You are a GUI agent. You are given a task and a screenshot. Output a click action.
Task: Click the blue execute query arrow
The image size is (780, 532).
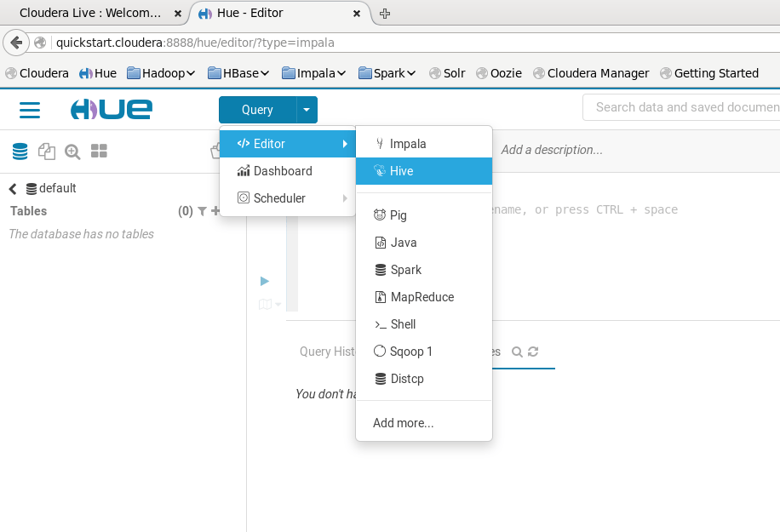click(x=264, y=281)
